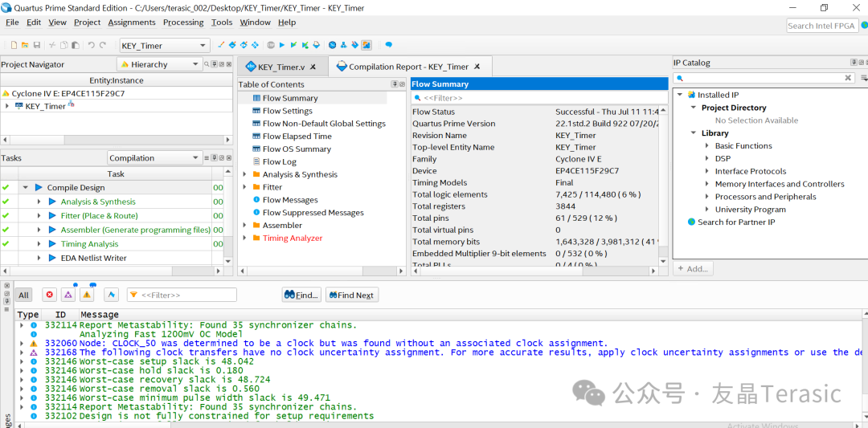Image resolution: width=868 pixels, height=428 pixels.
Task: Close the Compilation Report tab
Action: (477, 67)
